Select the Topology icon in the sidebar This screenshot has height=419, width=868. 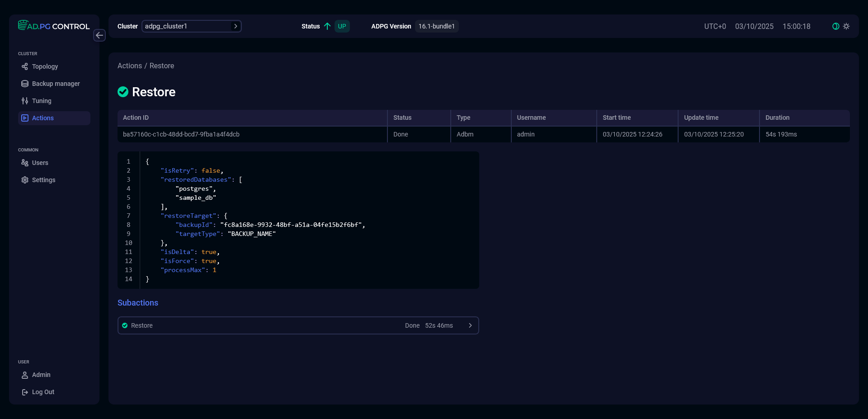tap(25, 66)
